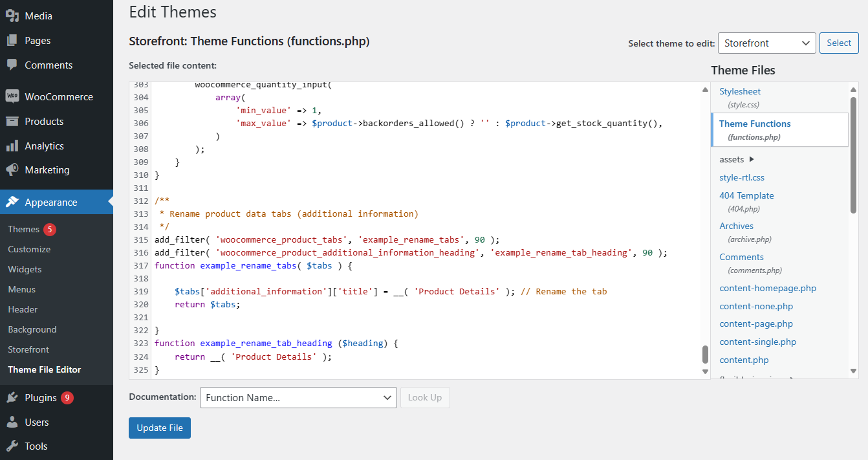Click the Select button

839,43
